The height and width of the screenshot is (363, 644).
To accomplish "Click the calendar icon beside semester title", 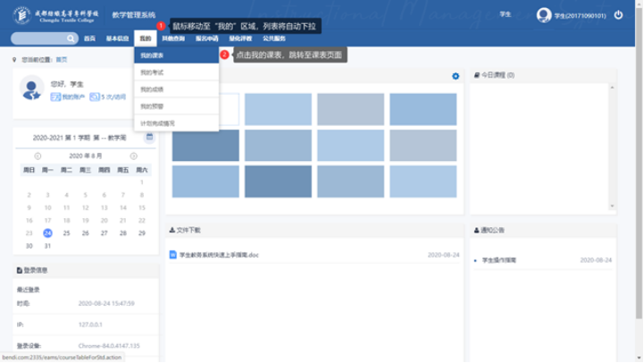I will (149, 138).
